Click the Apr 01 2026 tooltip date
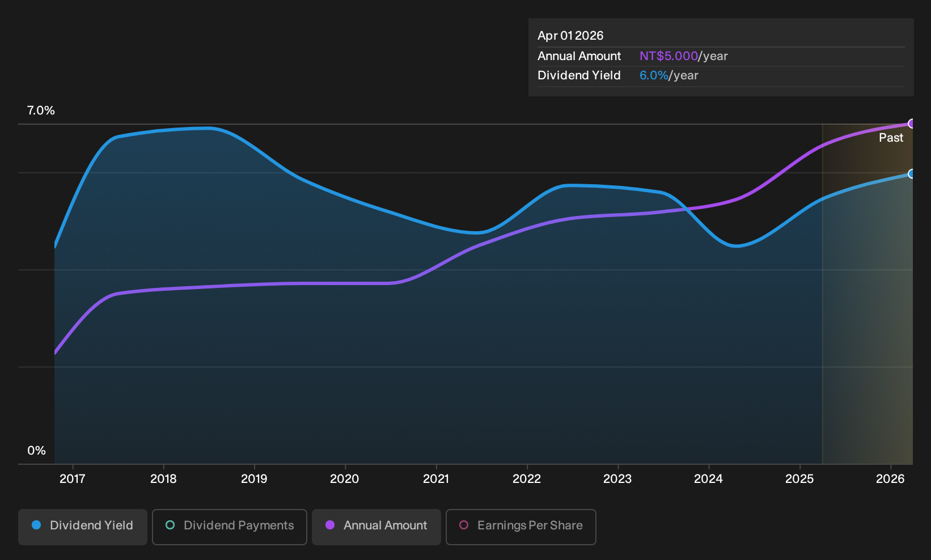This screenshot has height=560, width=931. (x=570, y=36)
